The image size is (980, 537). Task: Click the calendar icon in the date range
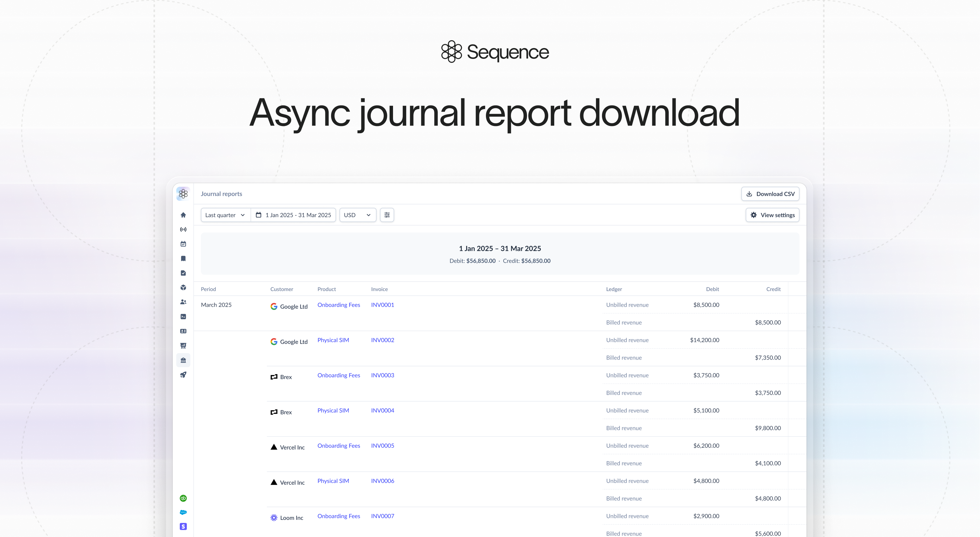258,215
